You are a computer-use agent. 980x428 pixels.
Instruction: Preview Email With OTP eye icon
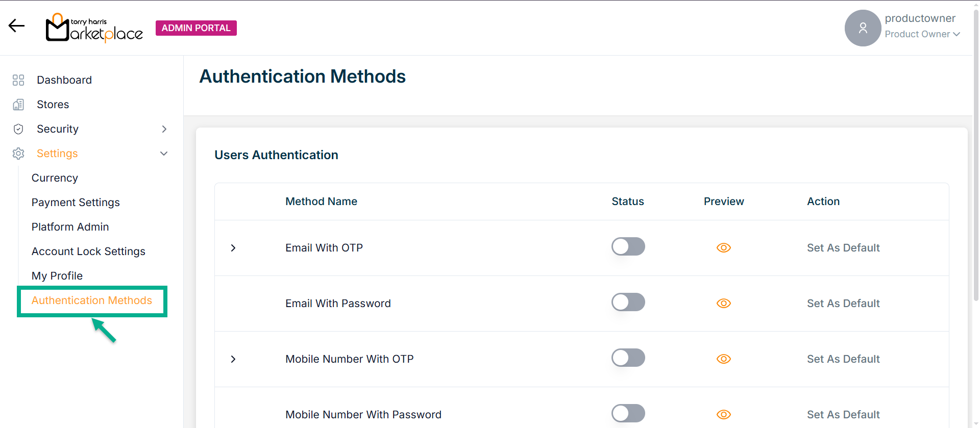tap(723, 248)
